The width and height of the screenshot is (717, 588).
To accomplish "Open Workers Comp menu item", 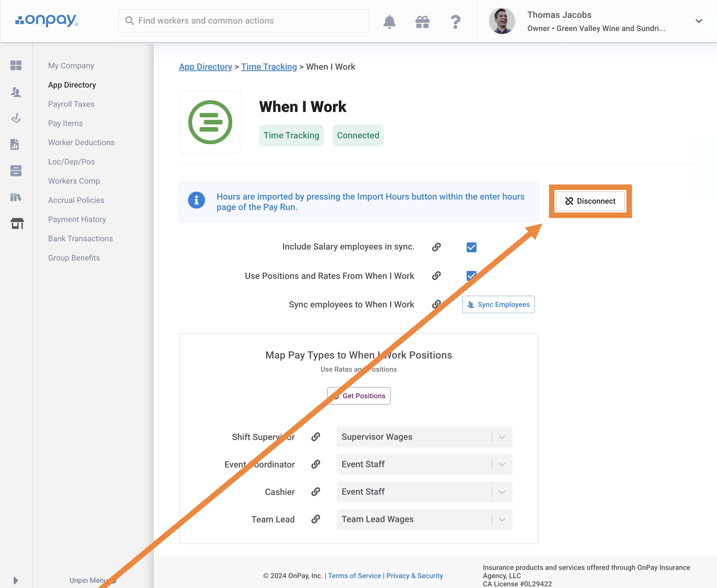I will [74, 181].
